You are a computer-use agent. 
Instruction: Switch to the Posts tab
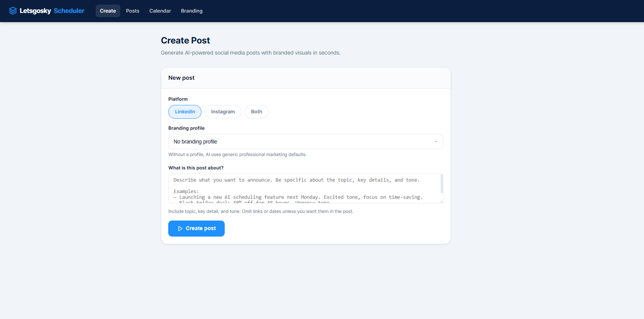[132, 11]
